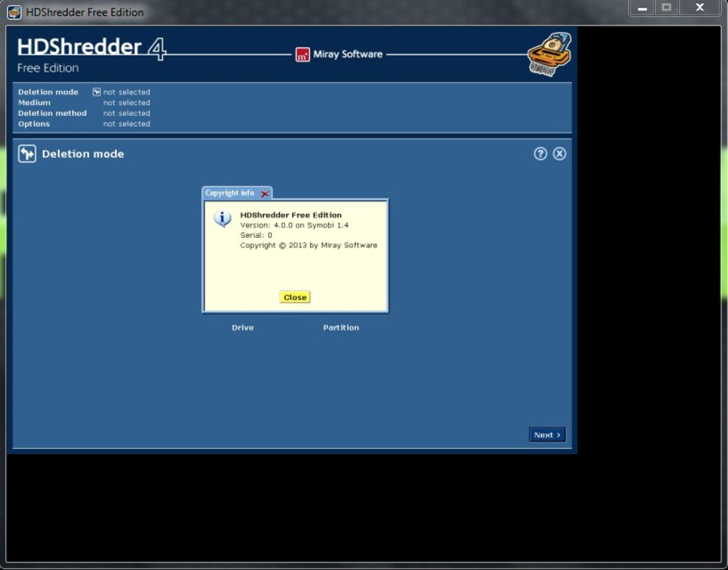Open the help question mark icon
The width and height of the screenshot is (728, 570).
pos(540,153)
